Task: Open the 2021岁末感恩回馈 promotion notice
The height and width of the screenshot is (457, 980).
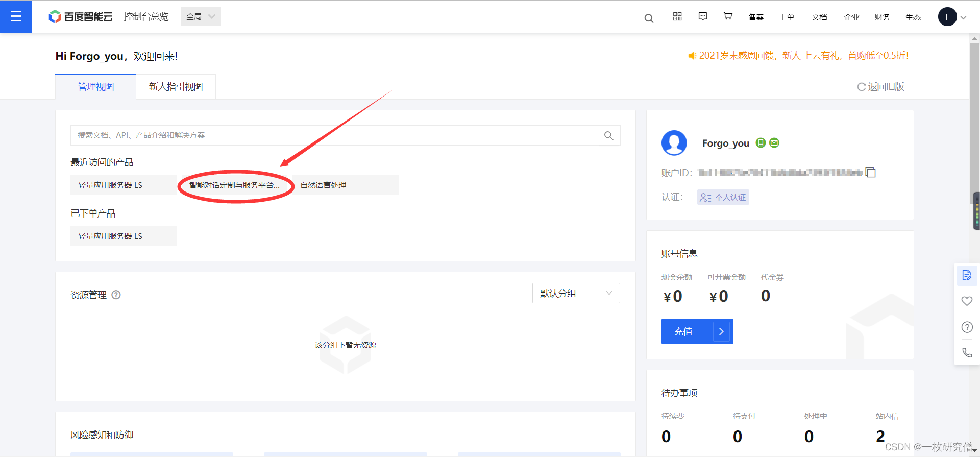Action: point(804,56)
